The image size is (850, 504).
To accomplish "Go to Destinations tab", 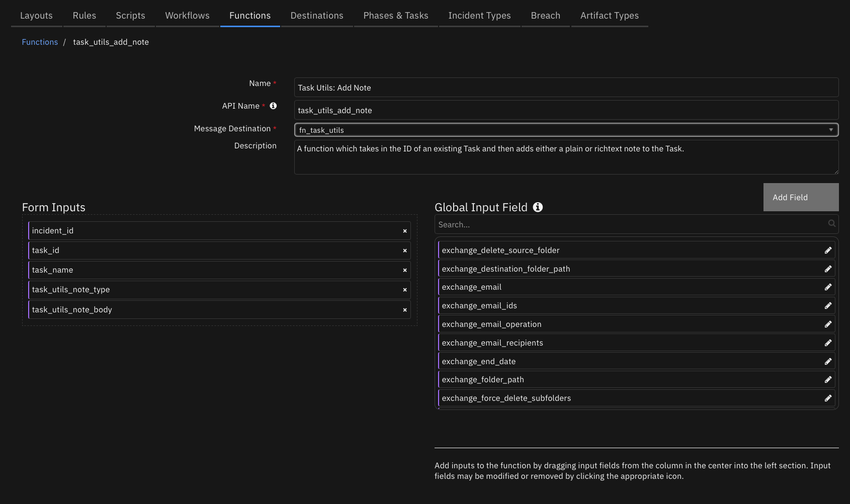I will [317, 16].
